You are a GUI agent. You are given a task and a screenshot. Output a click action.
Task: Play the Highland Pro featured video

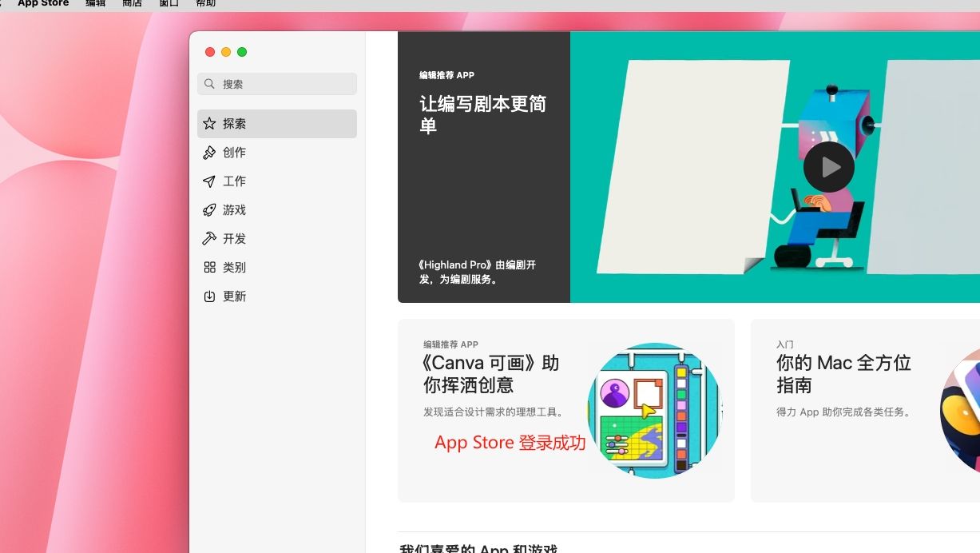click(x=828, y=167)
